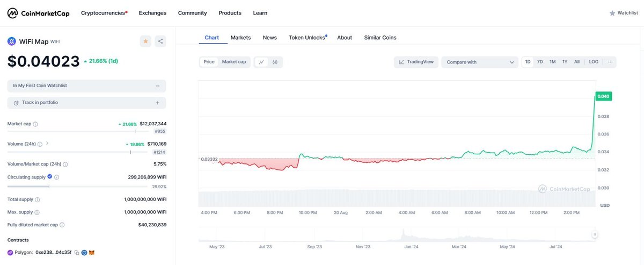Open the Learn menu

[260, 13]
